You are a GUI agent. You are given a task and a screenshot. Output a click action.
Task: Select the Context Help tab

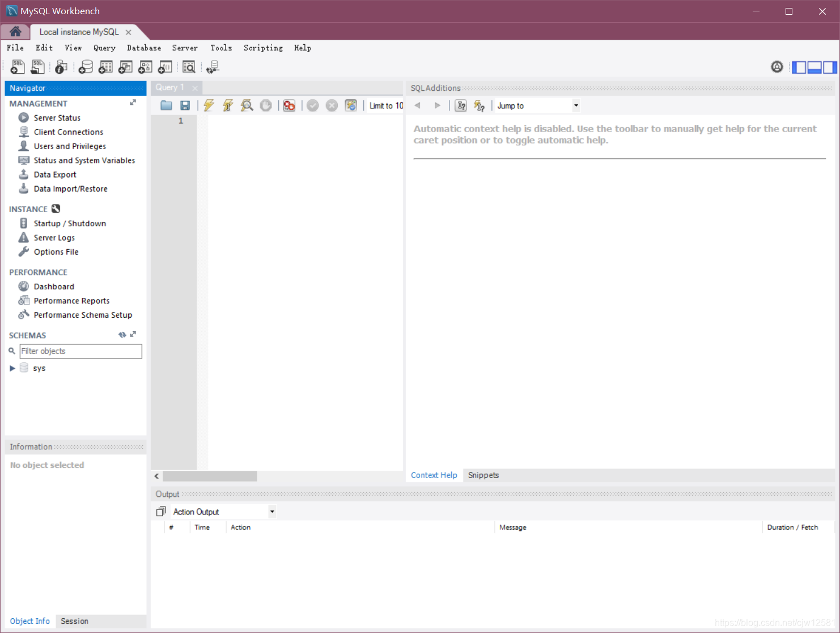coord(434,475)
